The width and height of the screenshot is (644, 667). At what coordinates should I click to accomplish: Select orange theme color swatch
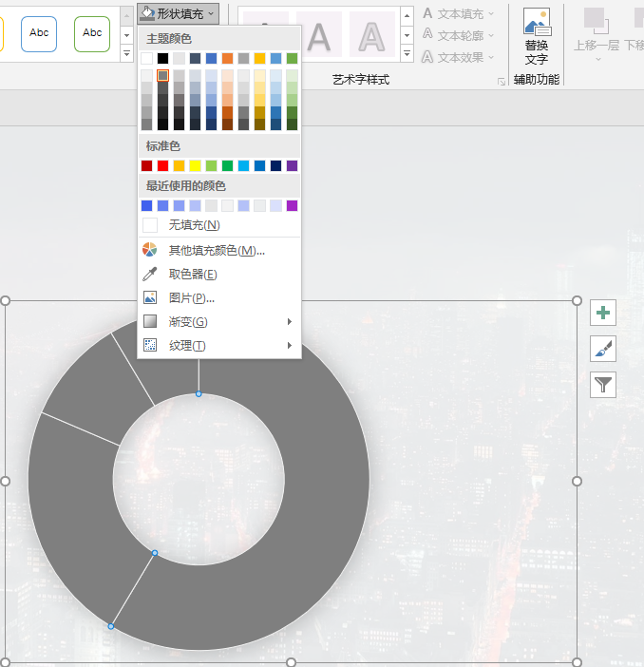pyautogui.click(x=228, y=58)
